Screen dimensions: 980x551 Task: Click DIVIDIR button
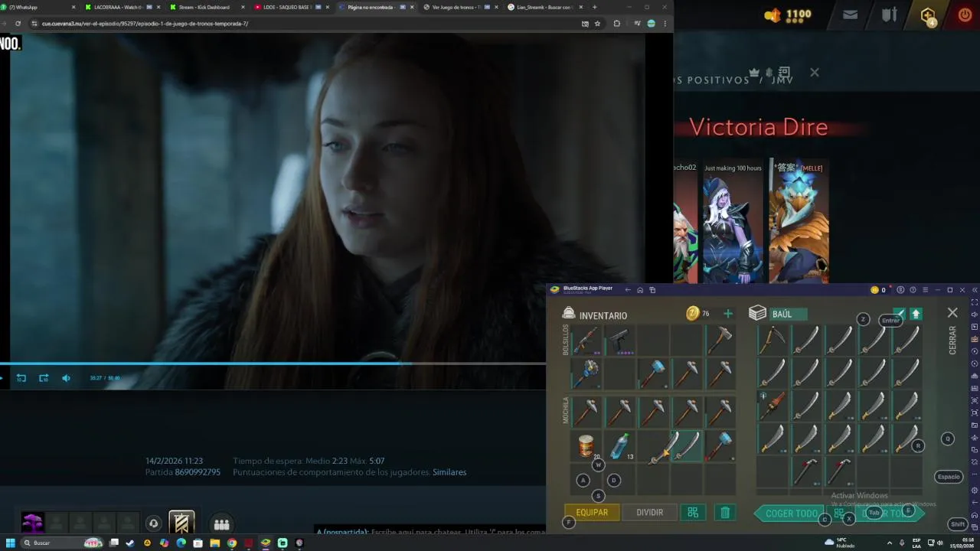point(650,513)
